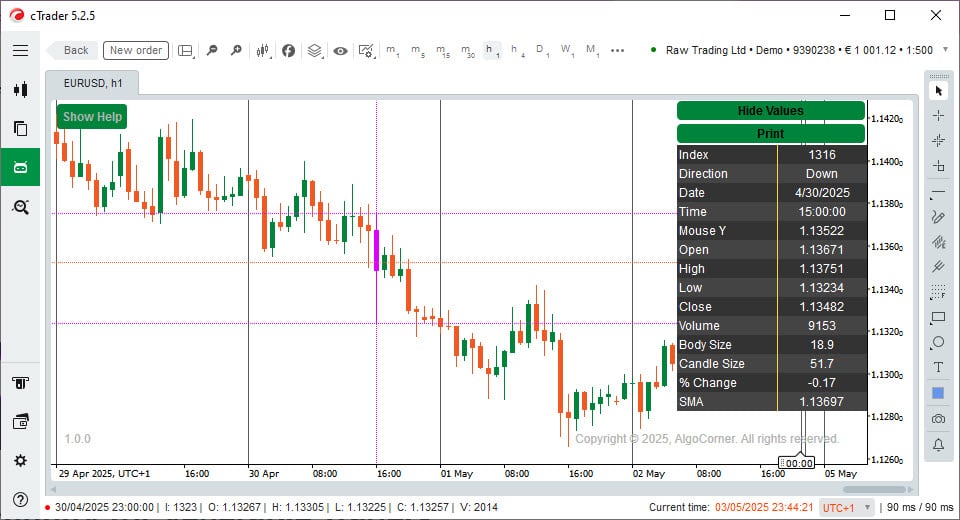Click the Print button
The width and height of the screenshot is (960, 520).
[x=770, y=134]
